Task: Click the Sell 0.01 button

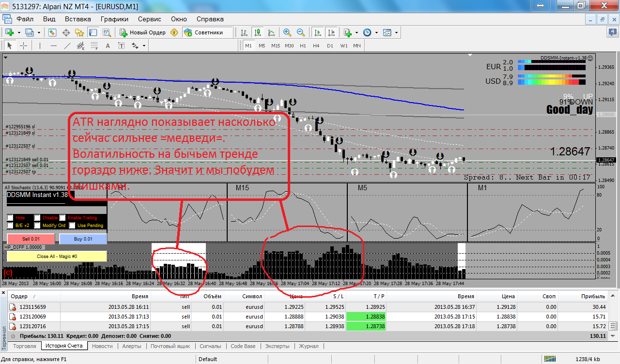Action: [x=31, y=239]
